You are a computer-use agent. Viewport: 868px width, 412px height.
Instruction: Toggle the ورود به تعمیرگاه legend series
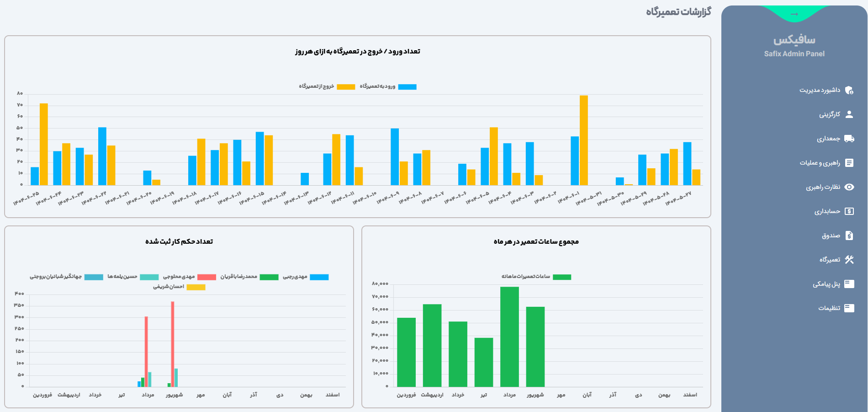(x=407, y=87)
